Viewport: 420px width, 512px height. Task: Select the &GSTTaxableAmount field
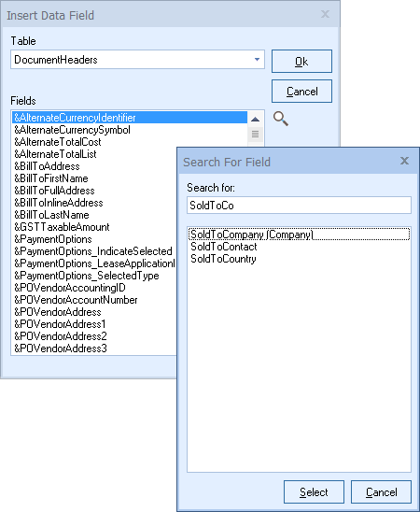[x=62, y=227]
